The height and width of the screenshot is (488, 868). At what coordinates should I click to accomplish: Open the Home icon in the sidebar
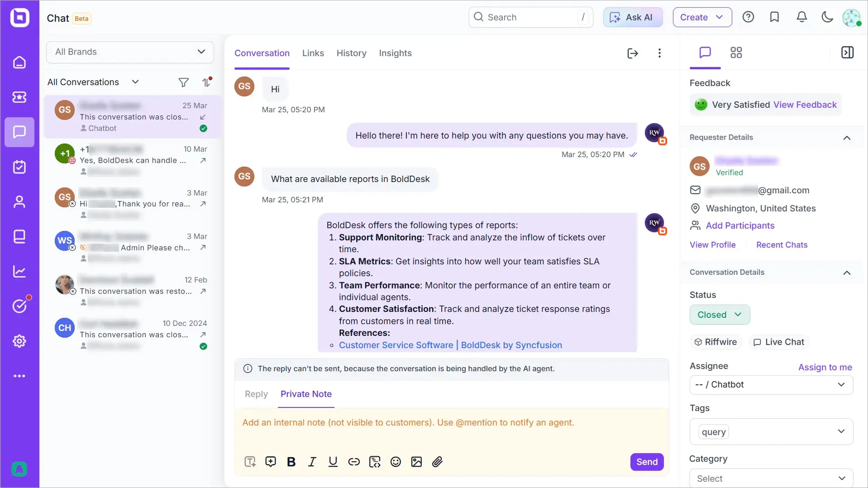click(x=19, y=62)
